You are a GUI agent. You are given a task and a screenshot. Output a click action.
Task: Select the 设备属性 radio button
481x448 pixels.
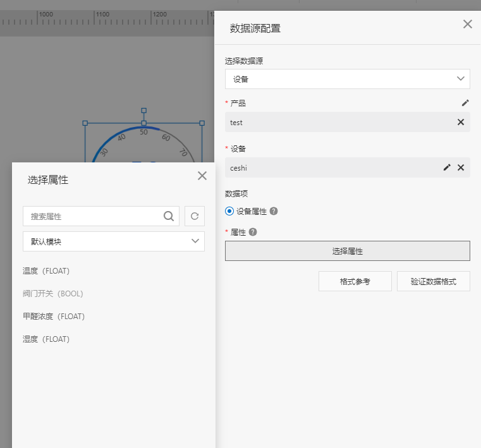coord(229,211)
